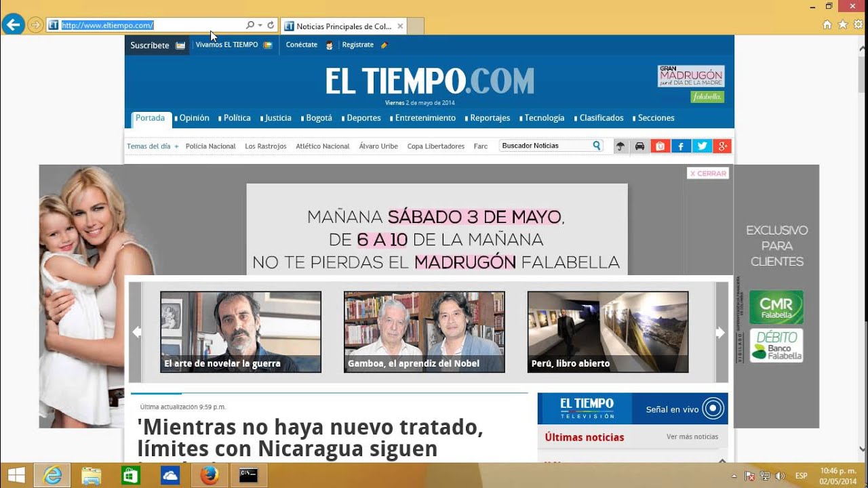The width and height of the screenshot is (868, 488).
Task: Click the news search magnifier icon
Action: (597, 146)
